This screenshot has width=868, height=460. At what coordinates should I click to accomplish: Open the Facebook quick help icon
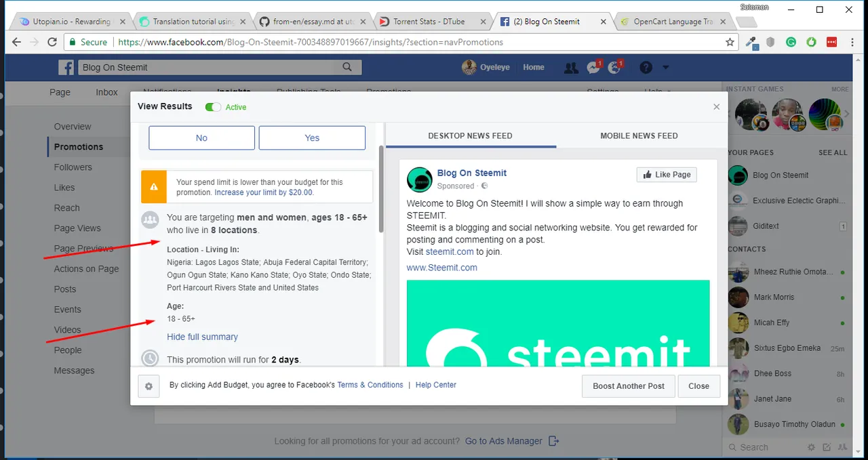coord(646,67)
